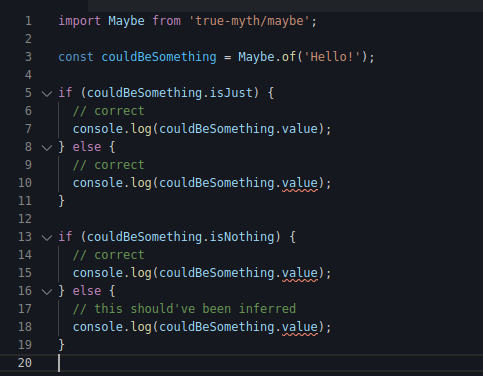This screenshot has height=376, width=483.
Task: Collapse the else block at line 8
Action: click(x=47, y=148)
